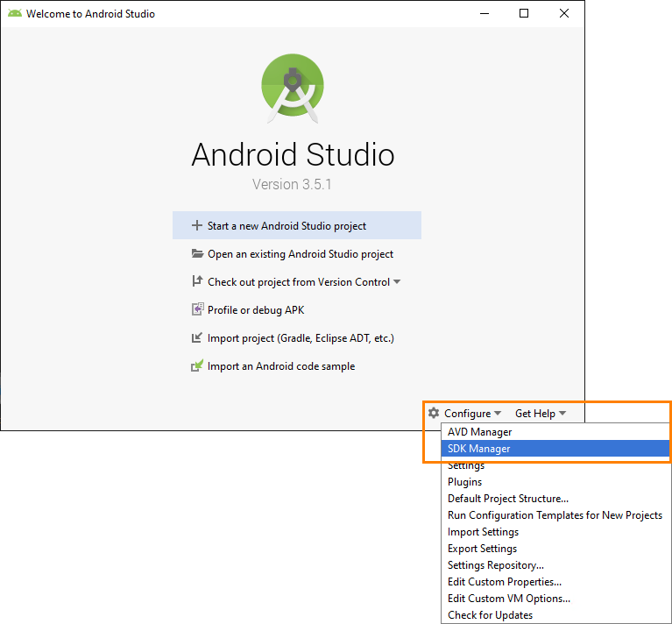Screen dimensions: 672x624
Task: Select SDK Manager from the menu
Action: pos(479,449)
